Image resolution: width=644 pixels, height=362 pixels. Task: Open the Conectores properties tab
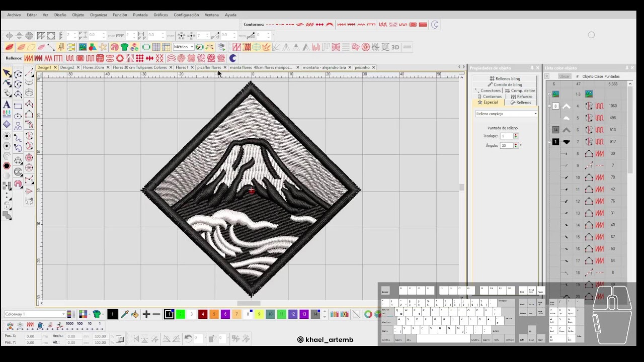[488, 90]
